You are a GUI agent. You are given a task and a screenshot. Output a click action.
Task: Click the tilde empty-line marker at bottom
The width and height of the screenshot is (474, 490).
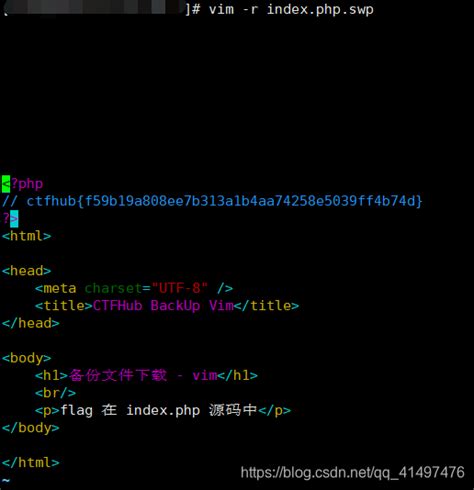tap(6, 480)
